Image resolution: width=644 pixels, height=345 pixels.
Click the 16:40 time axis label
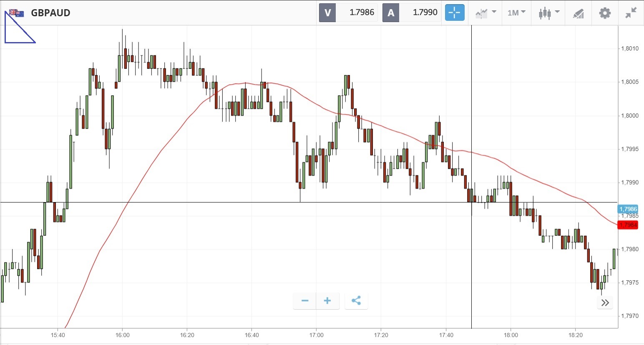pyautogui.click(x=252, y=335)
